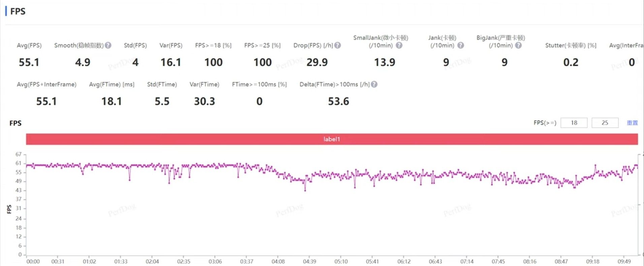Click chart timeline at 02:35 mark

tap(184, 261)
